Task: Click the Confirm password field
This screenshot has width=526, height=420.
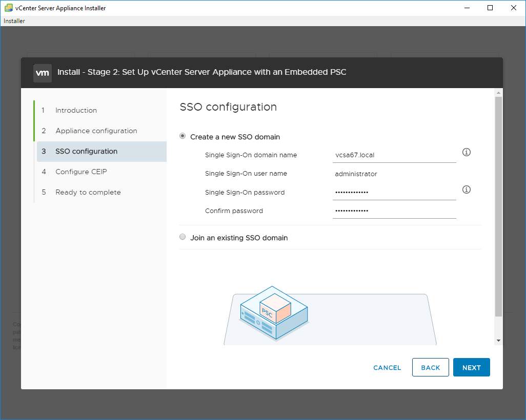Action: point(394,211)
